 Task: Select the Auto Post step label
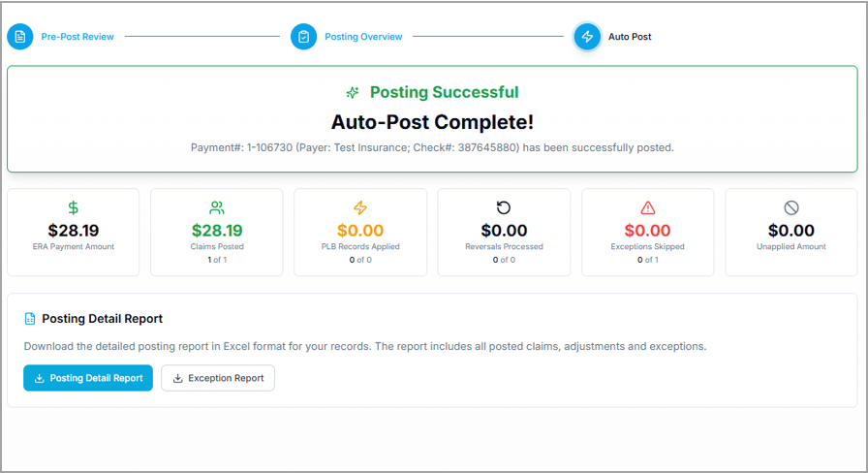pos(630,37)
